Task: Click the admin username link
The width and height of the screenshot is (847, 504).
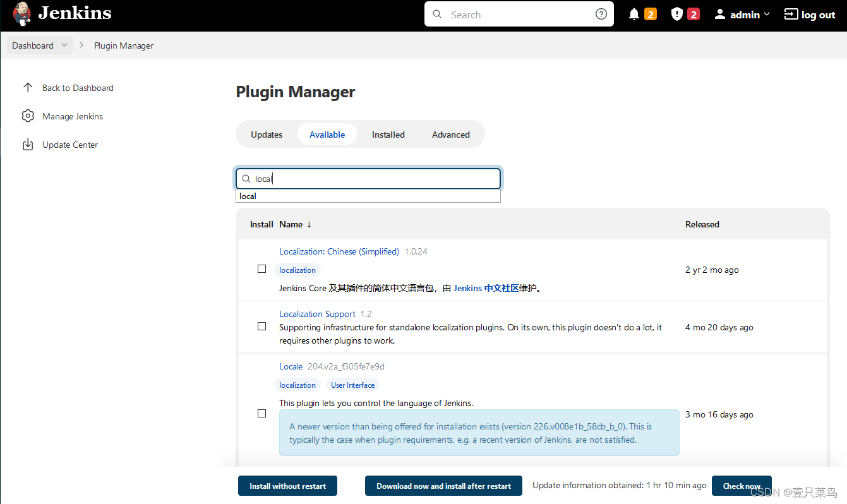Action: [x=745, y=15]
